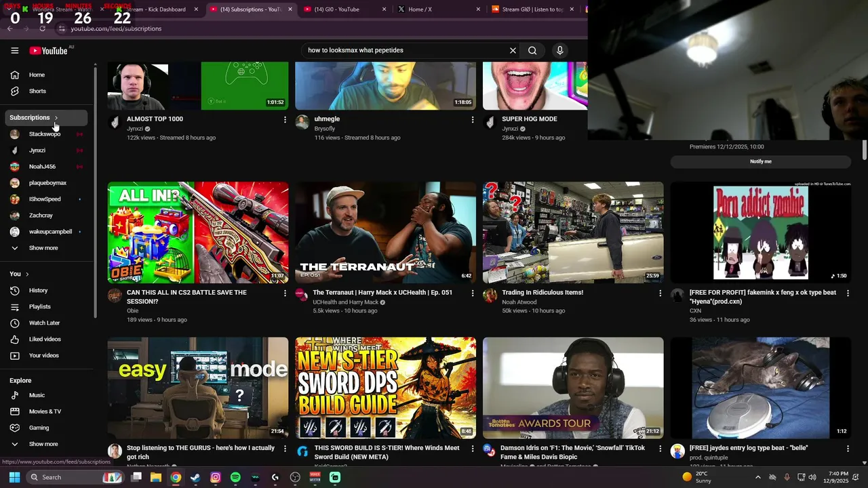Screen dimensions: 868x488
Task: Switch to Stream GIØ SoundCloud tab
Action: 532,9
